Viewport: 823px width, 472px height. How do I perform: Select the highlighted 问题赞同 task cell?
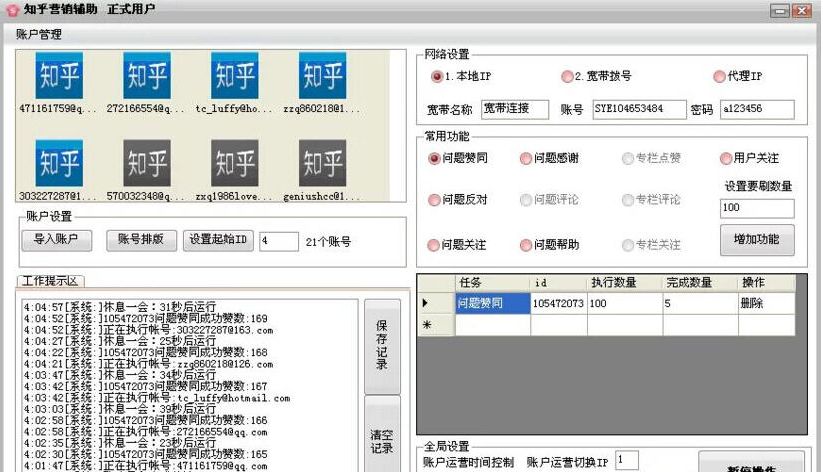492,303
